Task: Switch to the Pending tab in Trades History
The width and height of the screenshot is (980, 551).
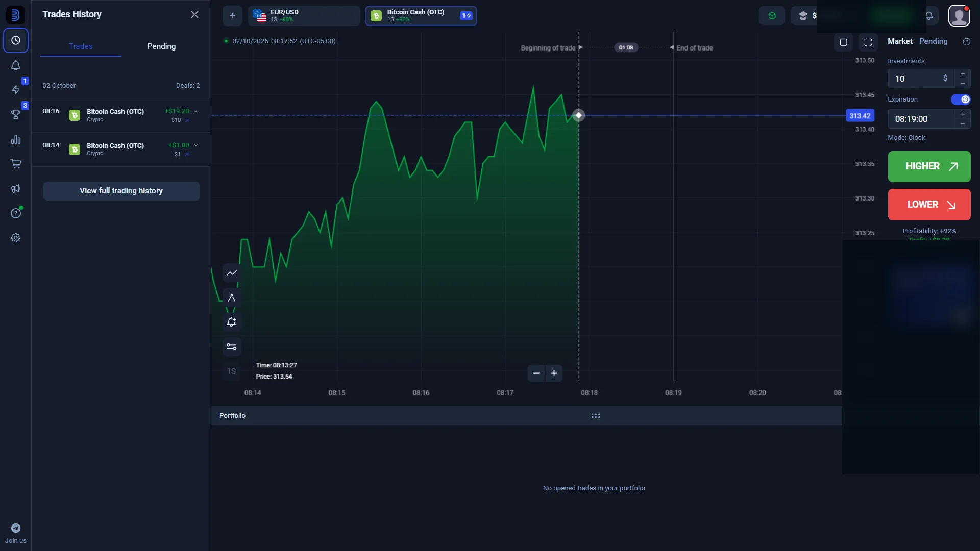Action: [161, 46]
